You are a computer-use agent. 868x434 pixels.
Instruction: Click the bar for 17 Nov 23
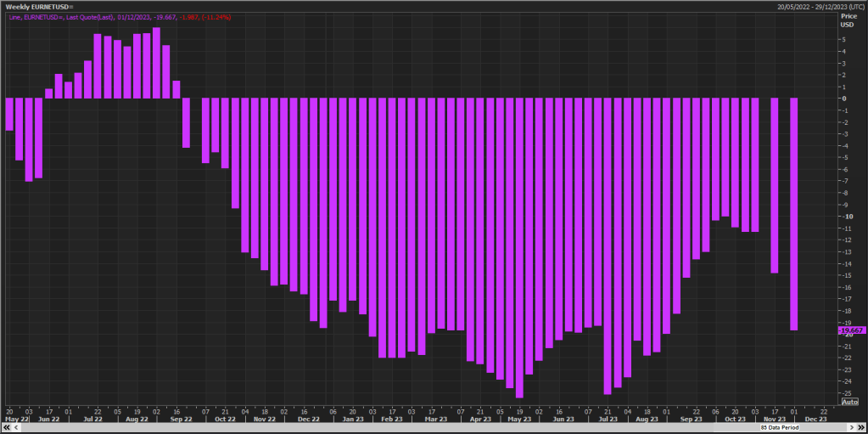point(774,184)
